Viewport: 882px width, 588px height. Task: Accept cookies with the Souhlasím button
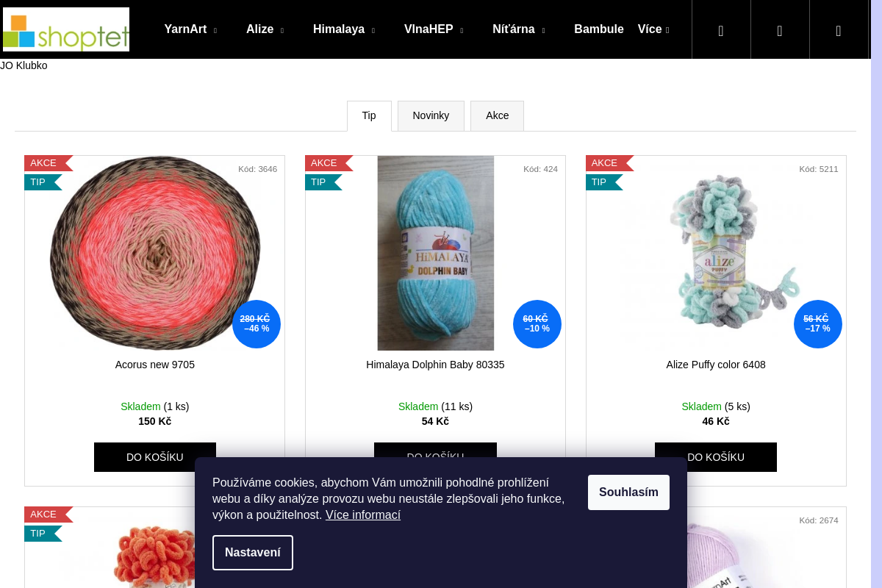pyautogui.click(x=628, y=492)
